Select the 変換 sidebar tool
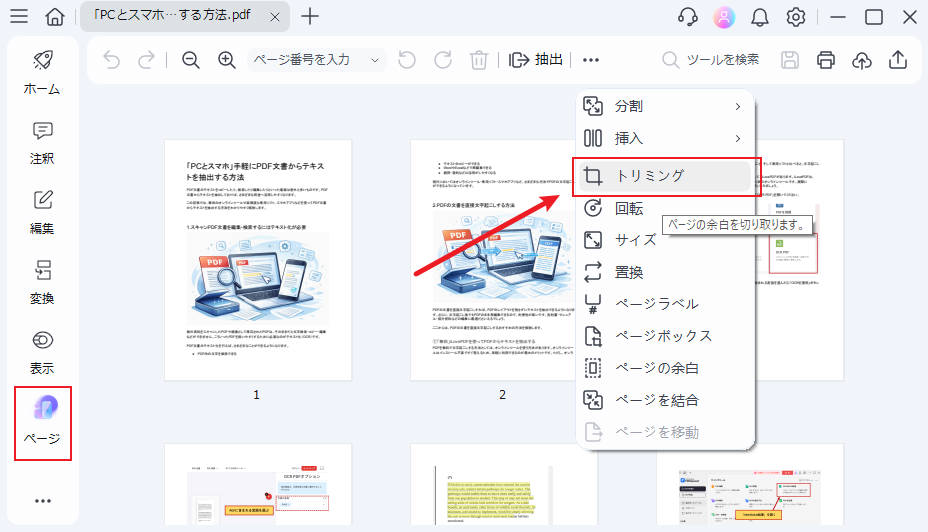The height and width of the screenshot is (532, 928). pyautogui.click(x=42, y=282)
